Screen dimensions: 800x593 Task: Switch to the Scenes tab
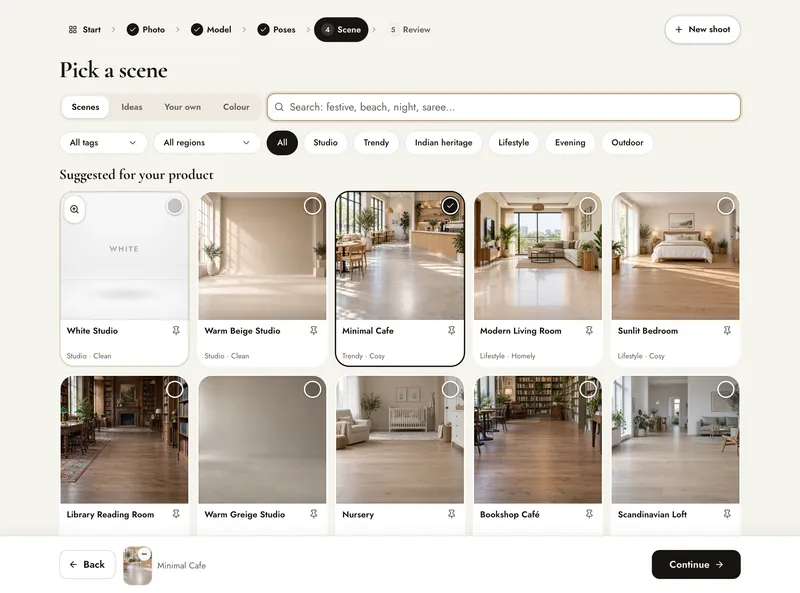point(85,107)
